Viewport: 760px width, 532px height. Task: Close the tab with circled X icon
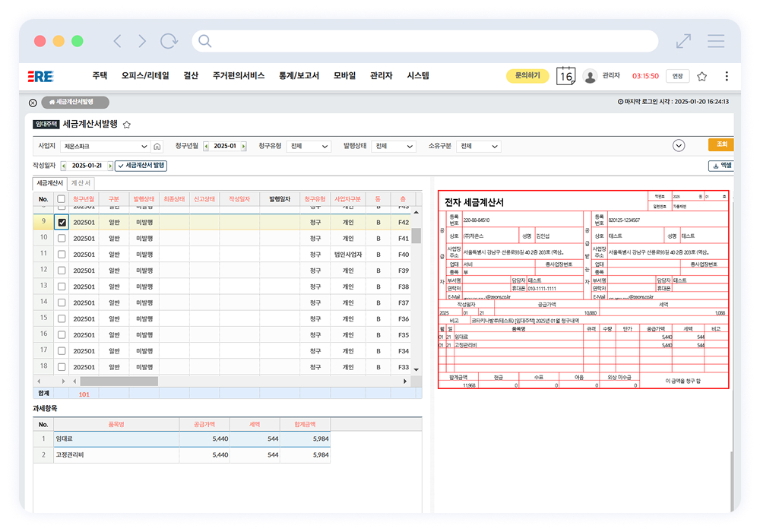pyautogui.click(x=33, y=103)
